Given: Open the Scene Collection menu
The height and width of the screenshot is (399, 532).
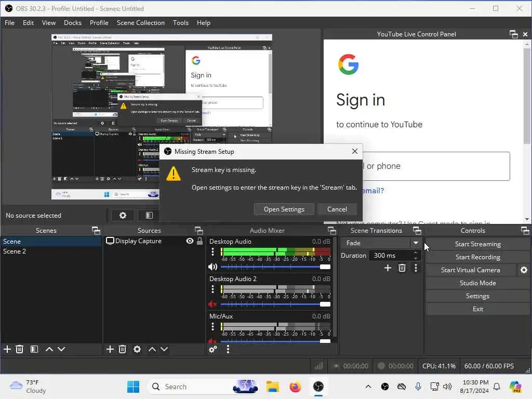Looking at the screenshot, I should coord(140,23).
